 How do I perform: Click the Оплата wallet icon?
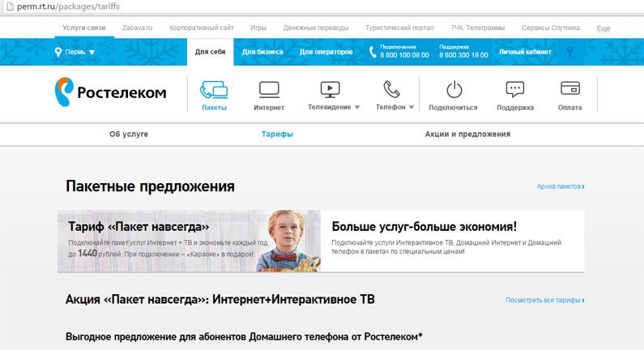pos(569,90)
